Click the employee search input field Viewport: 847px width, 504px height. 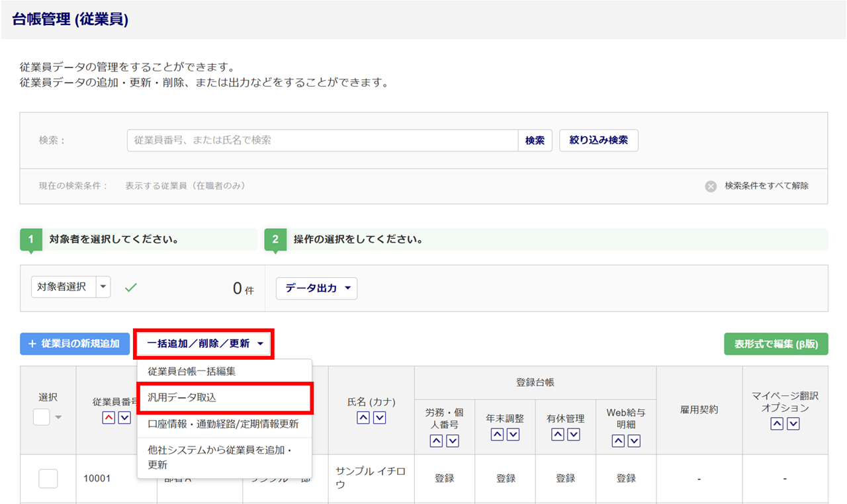322,140
